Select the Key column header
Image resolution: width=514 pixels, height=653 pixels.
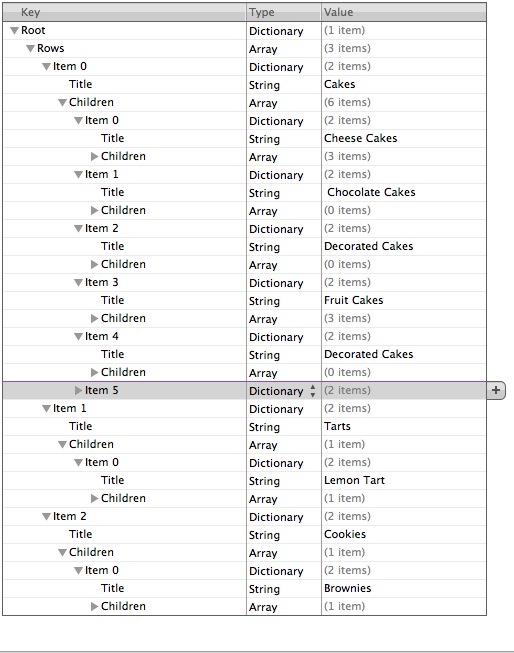(x=124, y=12)
